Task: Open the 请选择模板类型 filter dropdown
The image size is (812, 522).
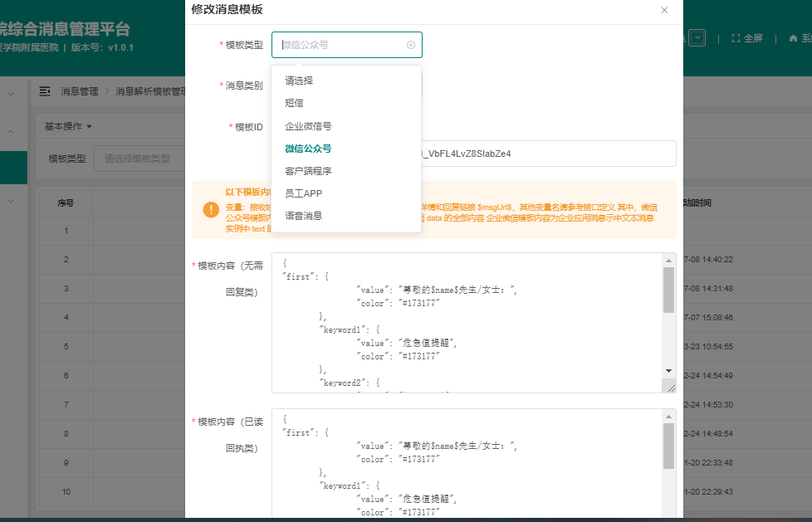Action: pyautogui.click(x=137, y=159)
